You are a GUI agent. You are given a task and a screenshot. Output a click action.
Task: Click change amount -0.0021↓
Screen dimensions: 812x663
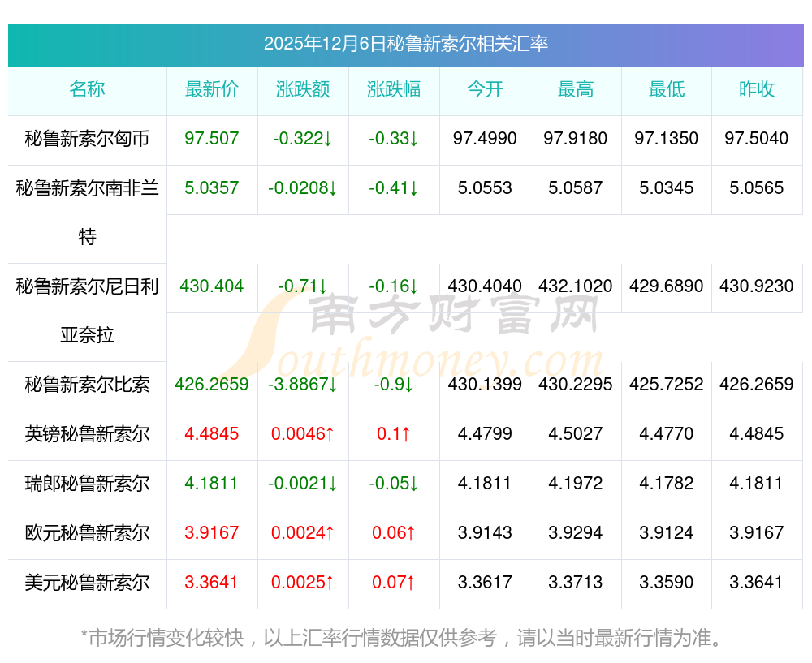[303, 484]
